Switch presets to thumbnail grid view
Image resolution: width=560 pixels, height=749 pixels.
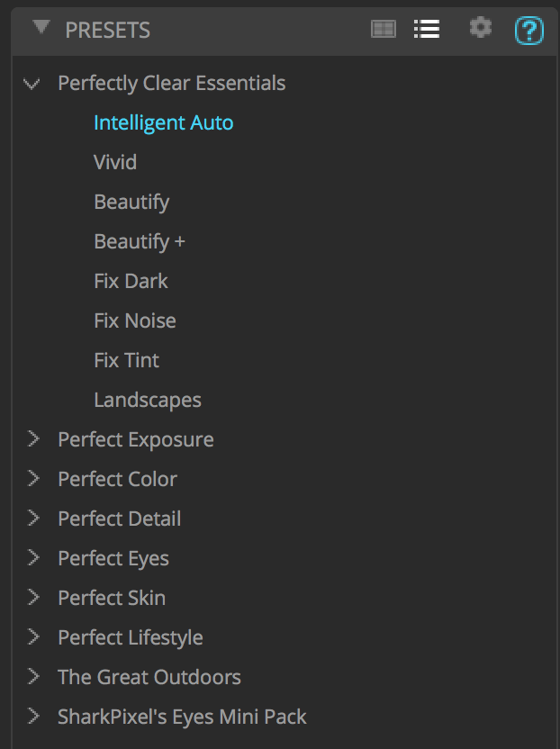(384, 29)
